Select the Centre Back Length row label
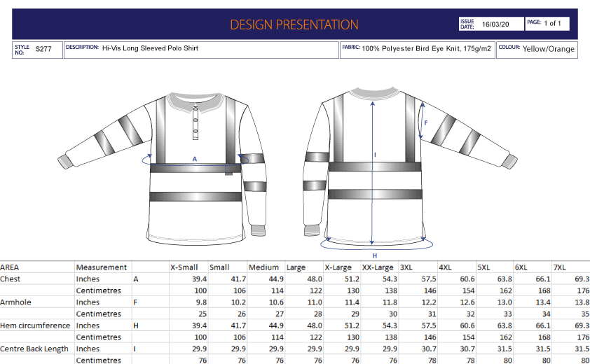590x364 pixels. click(x=34, y=349)
